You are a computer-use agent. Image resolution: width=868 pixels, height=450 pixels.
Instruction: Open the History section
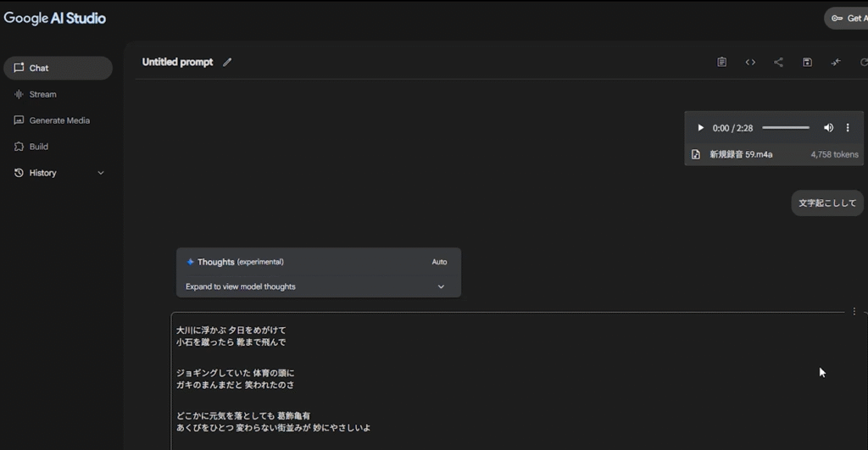(58, 173)
